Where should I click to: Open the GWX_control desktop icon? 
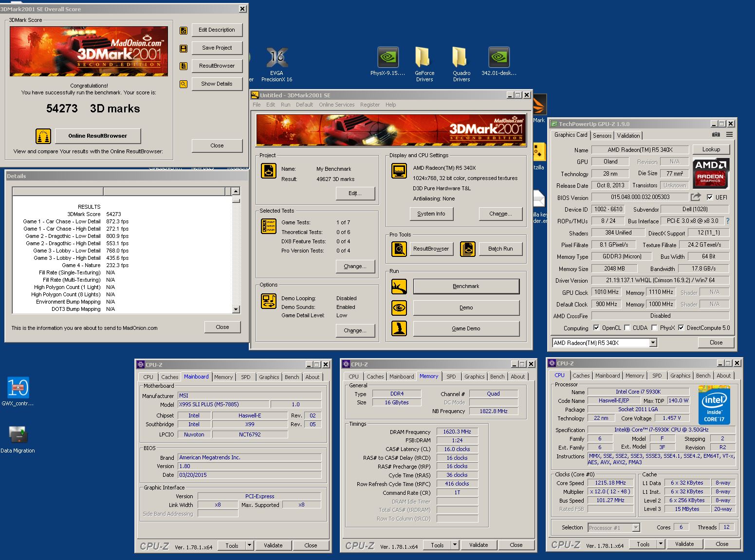18,391
